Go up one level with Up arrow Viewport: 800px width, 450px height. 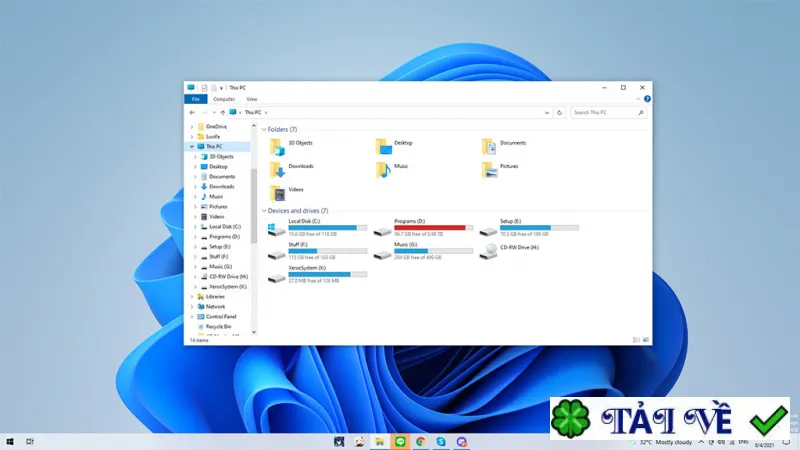[222, 112]
